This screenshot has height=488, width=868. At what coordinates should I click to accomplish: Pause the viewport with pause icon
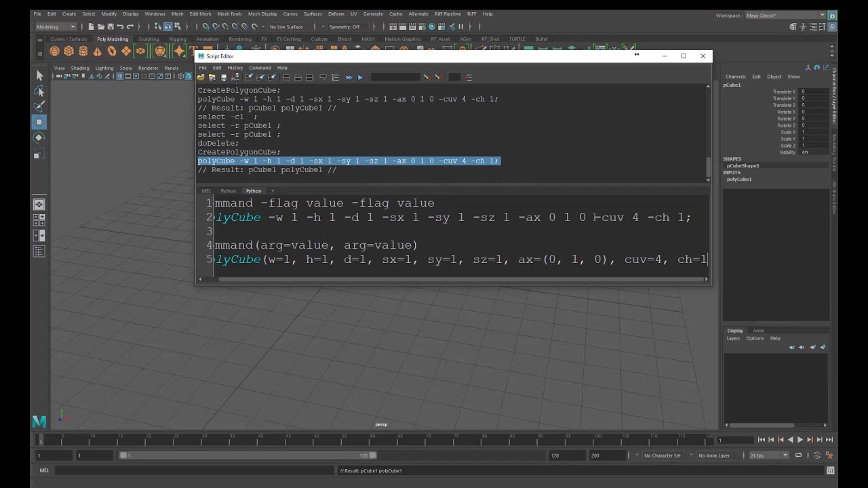pyautogui.click(x=460, y=26)
